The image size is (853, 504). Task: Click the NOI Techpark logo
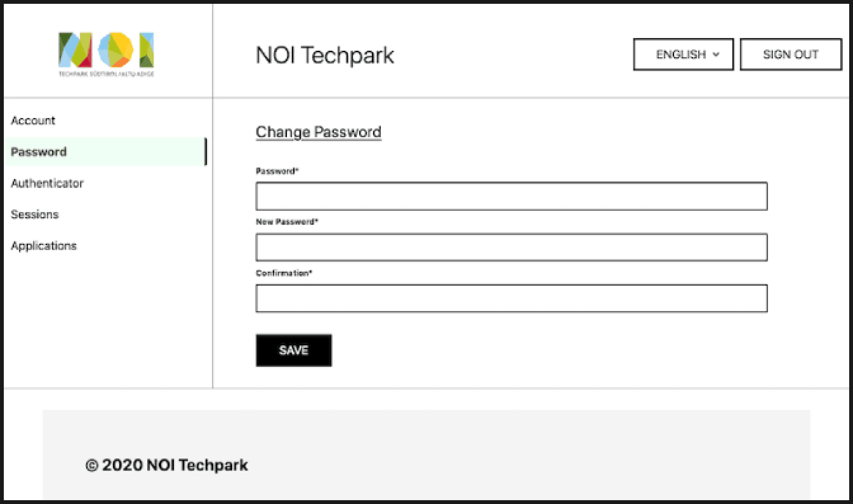click(x=106, y=50)
